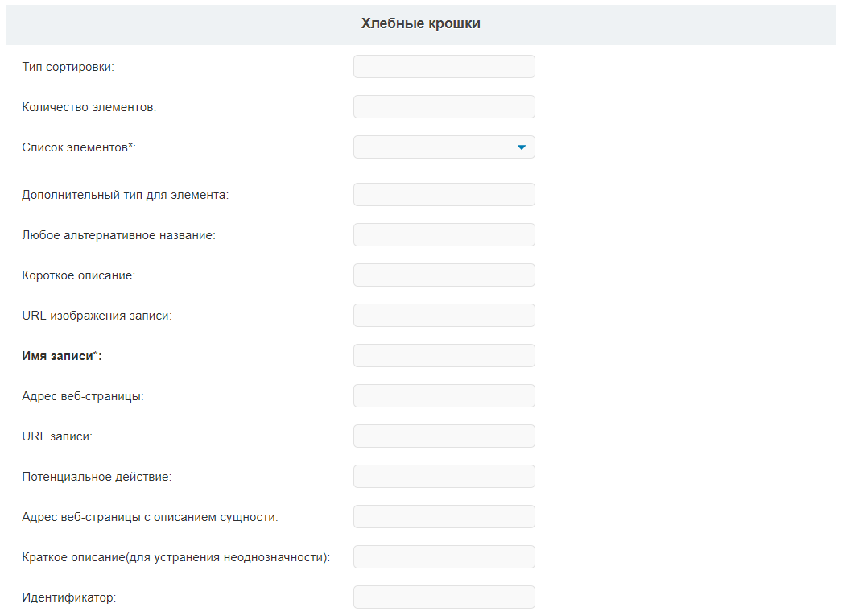This screenshot has width=842, height=616.
Task: Focus the Короткое описание input
Action: (444, 275)
